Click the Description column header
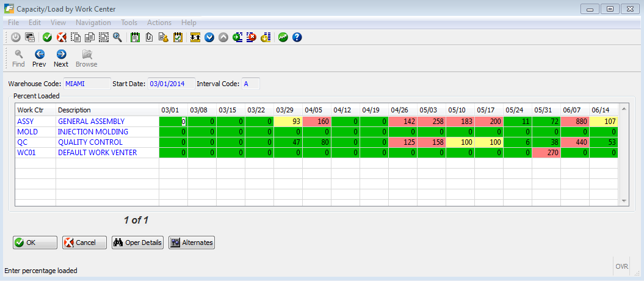Screen dimensions: 644x281 107,110
